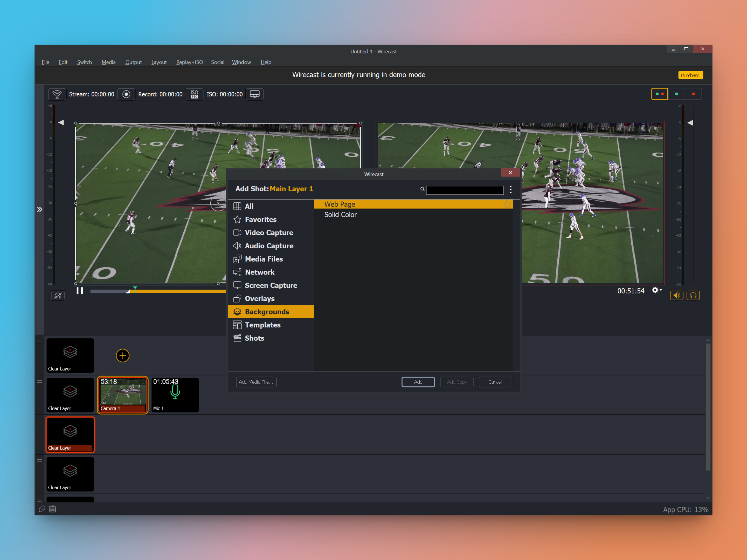Select the Video Capture category
The height and width of the screenshot is (560, 747).
pos(271,233)
